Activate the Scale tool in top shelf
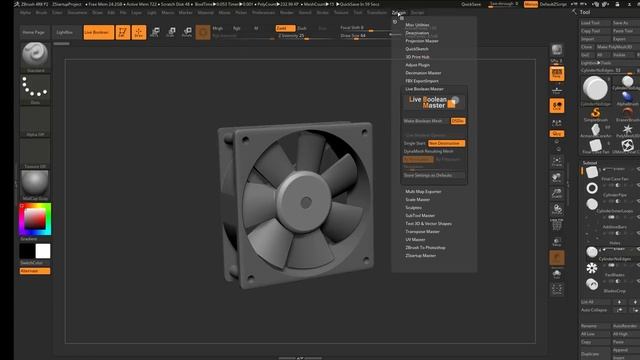 (171, 32)
